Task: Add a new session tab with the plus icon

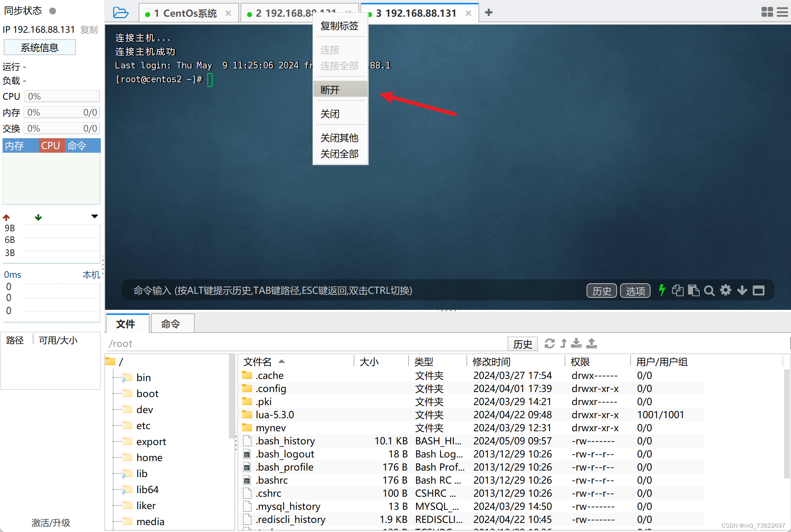Action: click(489, 13)
